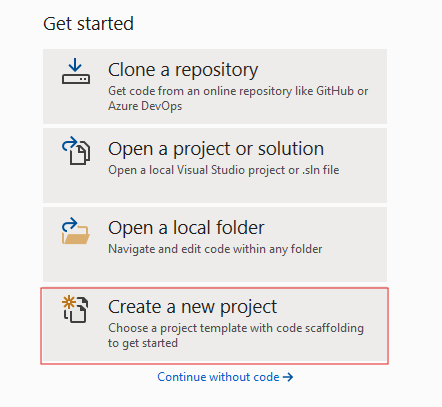
Task: Choose the Create a new project title
Action: (192, 307)
